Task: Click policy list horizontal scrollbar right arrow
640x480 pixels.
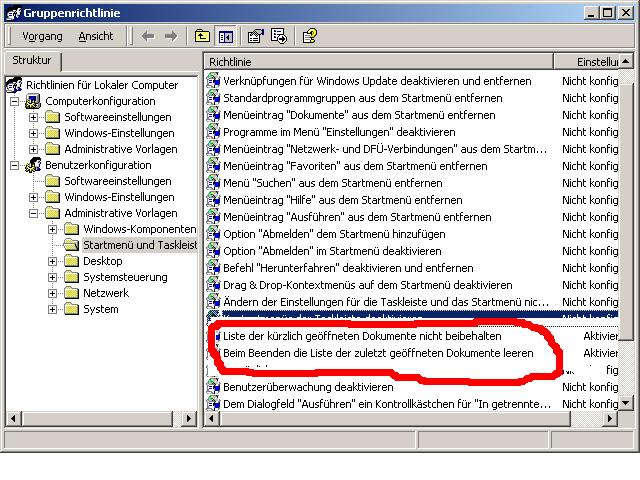Action: tap(610, 418)
